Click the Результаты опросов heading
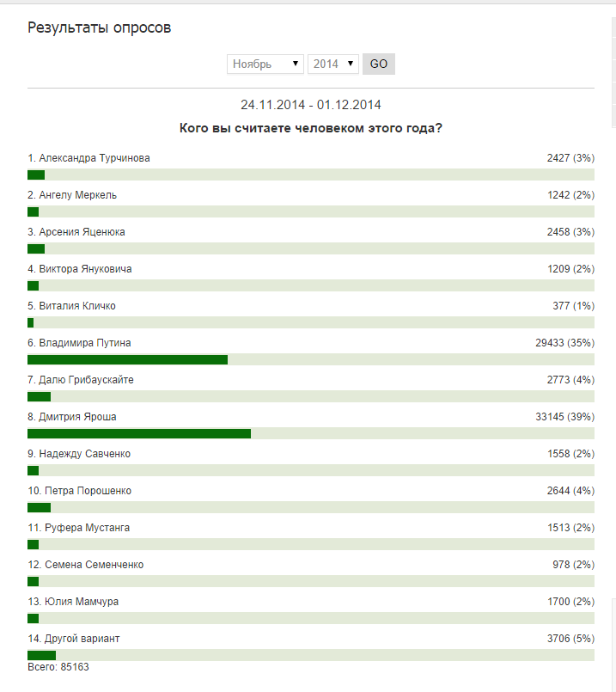 99,28
